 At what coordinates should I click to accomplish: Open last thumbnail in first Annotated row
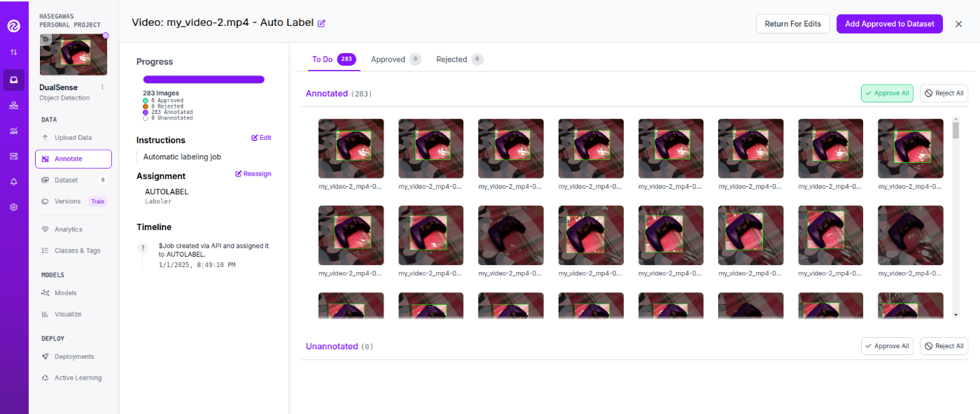click(910, 148)
